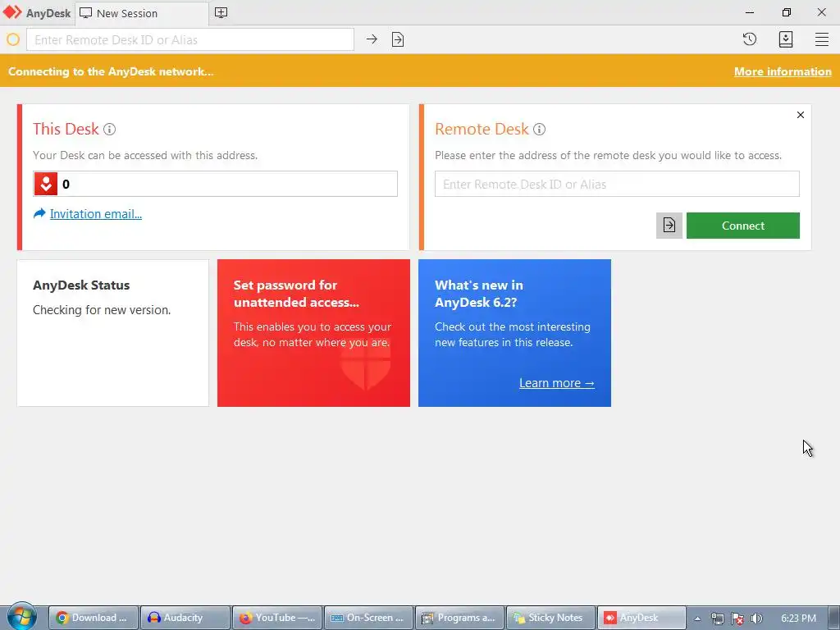Click the green Connect button

coord(743,226)
